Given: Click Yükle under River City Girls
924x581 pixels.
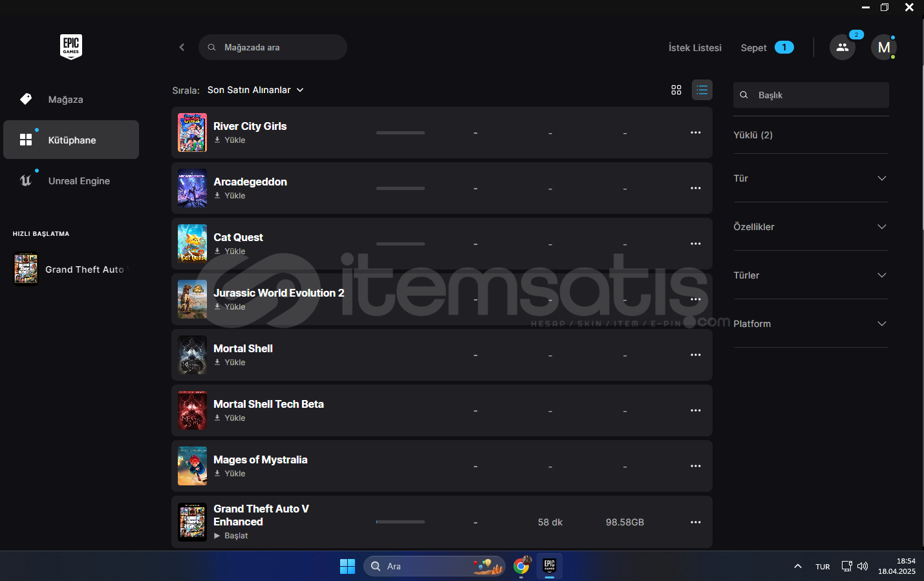Looking at the screenshot, I should 230,140.
